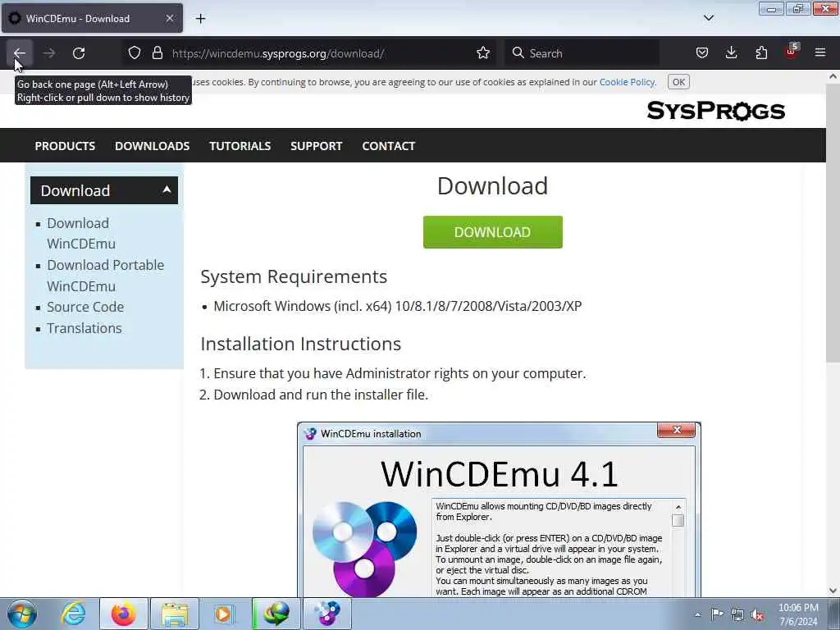Reload the current page
This screenshot has width=840, height=630.
[x=79, y=53]
